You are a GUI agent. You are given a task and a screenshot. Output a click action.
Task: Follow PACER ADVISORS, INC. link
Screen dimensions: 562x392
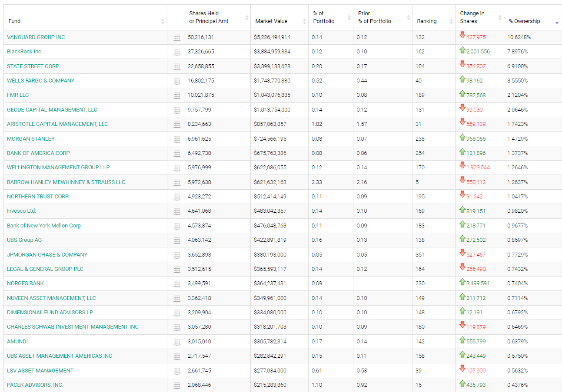pos(35,385)
